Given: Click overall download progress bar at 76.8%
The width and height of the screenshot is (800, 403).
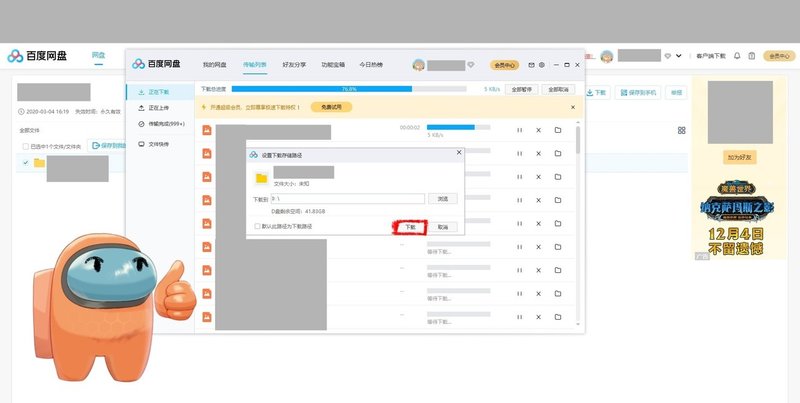Looking at the screenshot, I should click(349, 89).
